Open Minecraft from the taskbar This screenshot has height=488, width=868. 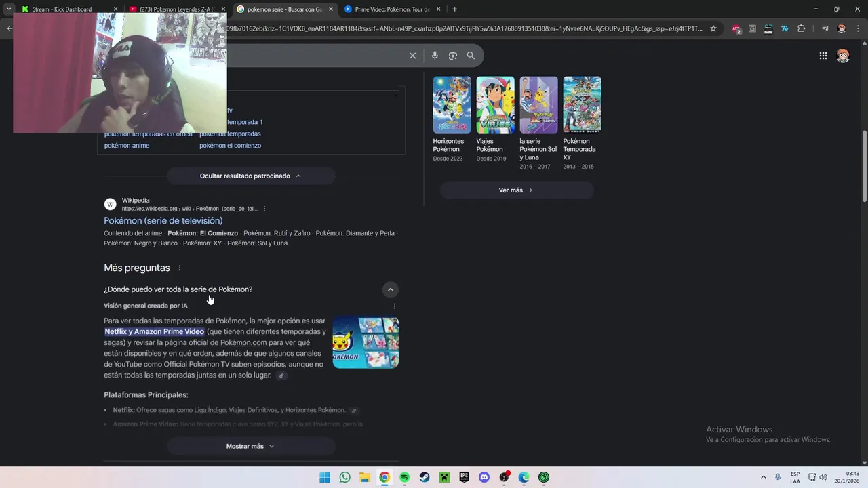444,477
